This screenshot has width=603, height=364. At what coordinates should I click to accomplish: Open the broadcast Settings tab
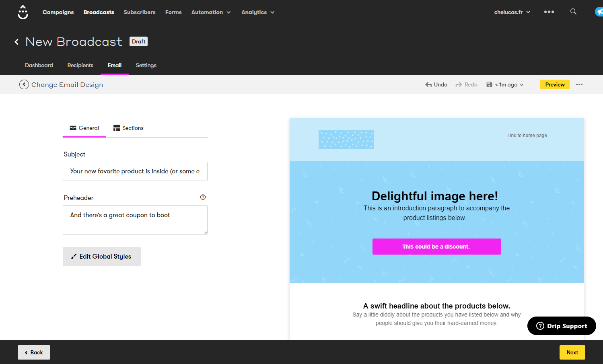pyautogui.click(x=146, y=65)
